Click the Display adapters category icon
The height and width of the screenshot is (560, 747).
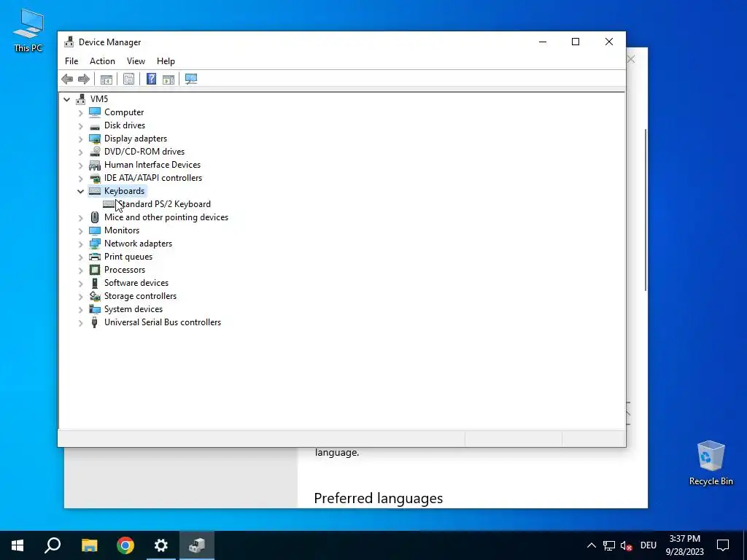click(95, 139)
